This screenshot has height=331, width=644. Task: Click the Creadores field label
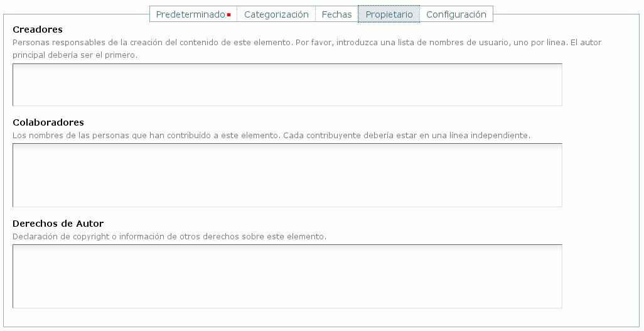click(x=38, y=30)
